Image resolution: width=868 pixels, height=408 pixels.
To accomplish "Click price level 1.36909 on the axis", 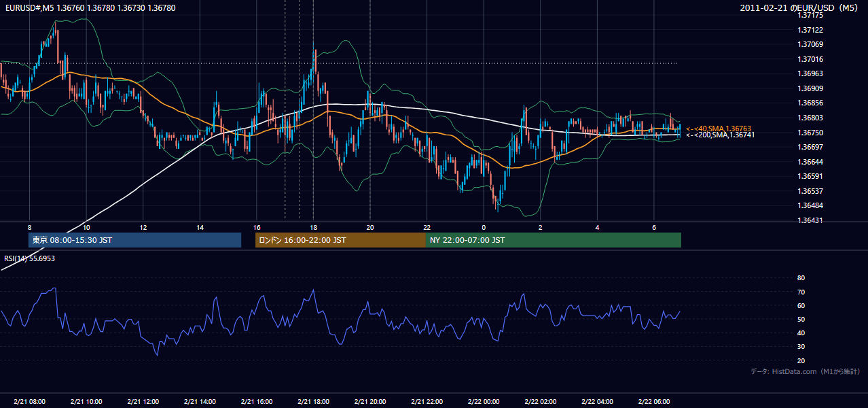I will (x=810, y=88).
